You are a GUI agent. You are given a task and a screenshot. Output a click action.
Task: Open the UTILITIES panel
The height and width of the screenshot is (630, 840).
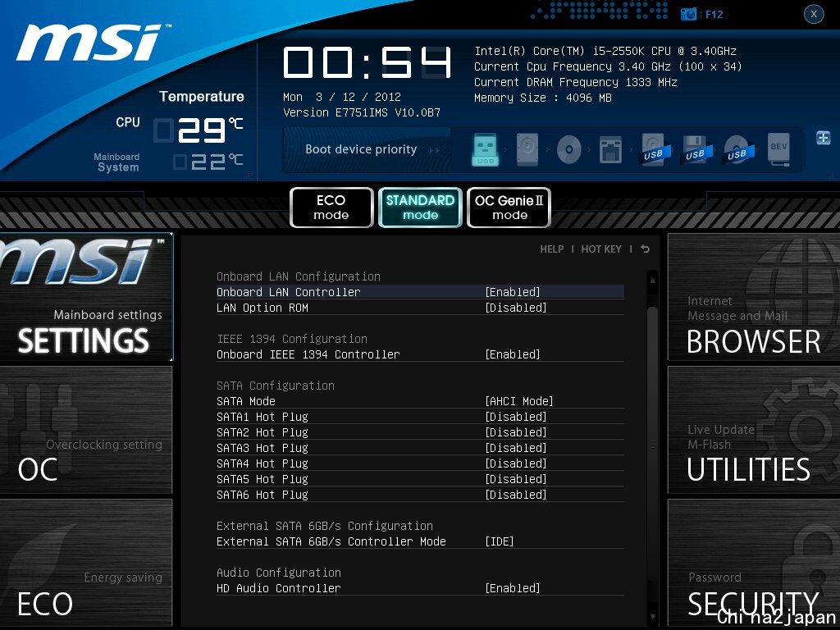click(754, 430)
